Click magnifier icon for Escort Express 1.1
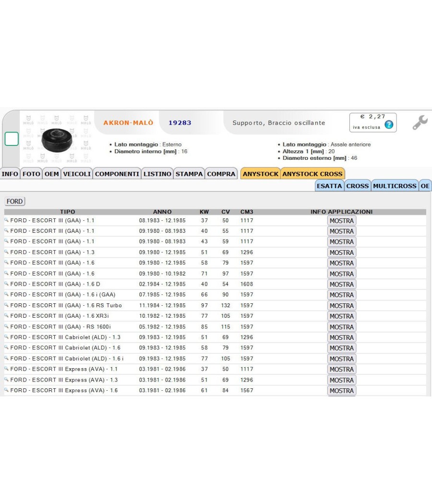Viewport: 432px width, 504px height. 6,369
